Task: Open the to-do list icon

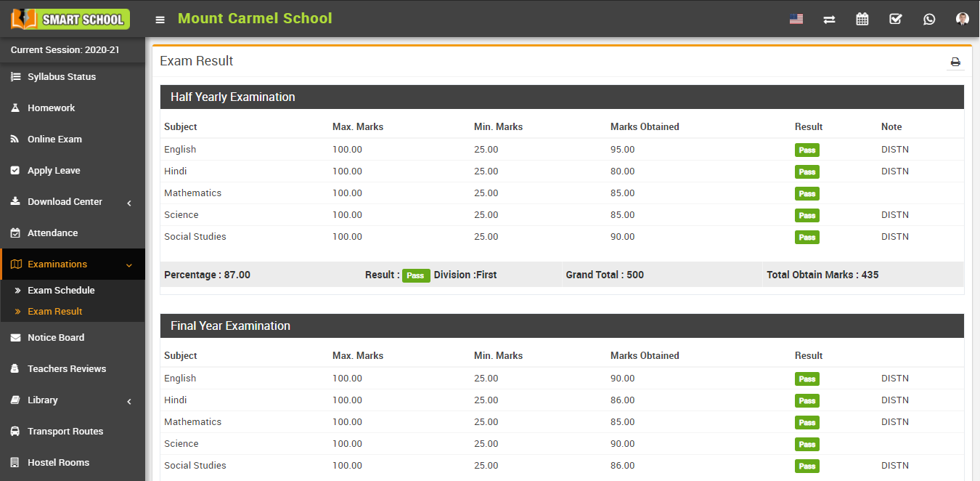Action: (x=895, y=19)
